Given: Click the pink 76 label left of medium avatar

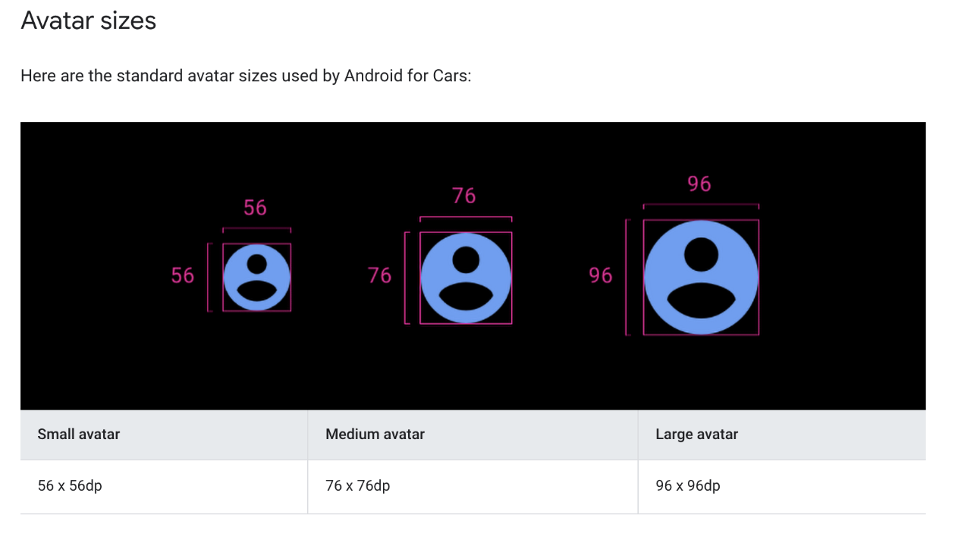Looking at the screenshot, I should 380,275.
